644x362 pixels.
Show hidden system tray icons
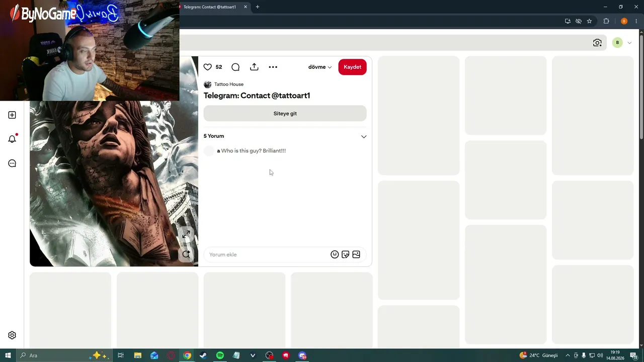coord(568,355)
